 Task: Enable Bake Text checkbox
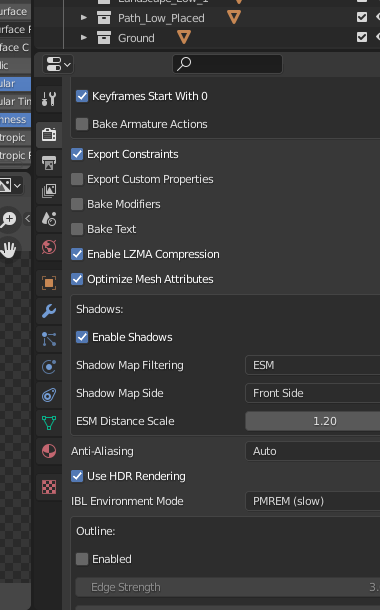click(x=77, y=229)
